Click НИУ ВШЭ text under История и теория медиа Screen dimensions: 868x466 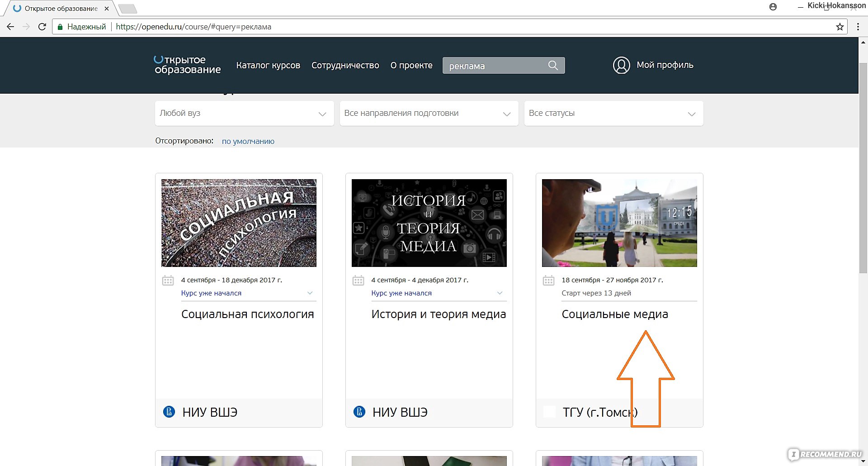(x=400, y=412)
